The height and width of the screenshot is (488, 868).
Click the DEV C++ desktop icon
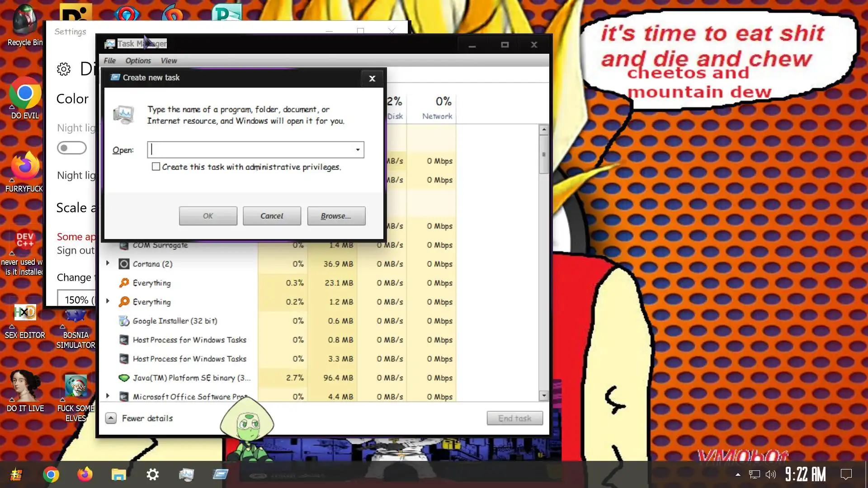point(25,239)
